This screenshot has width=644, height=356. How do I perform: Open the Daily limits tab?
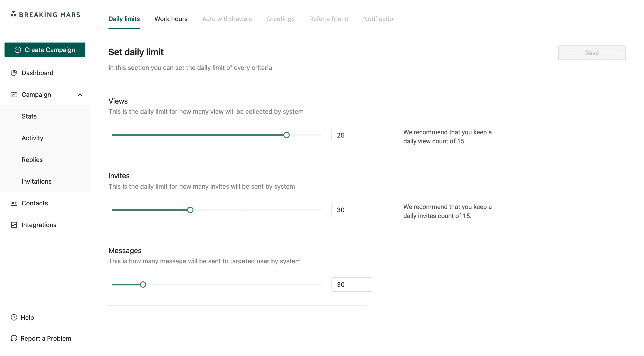tap(124, 19)
